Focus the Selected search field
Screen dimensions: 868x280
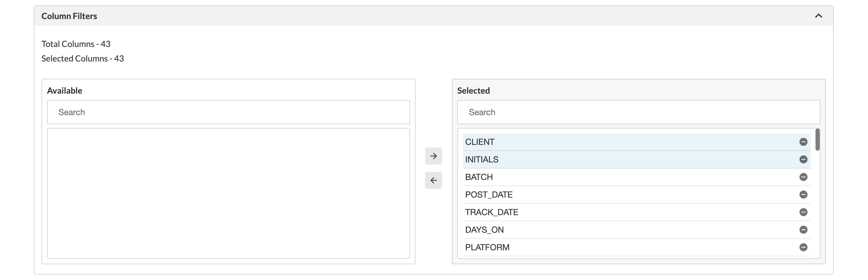click(x=638, y=112)
